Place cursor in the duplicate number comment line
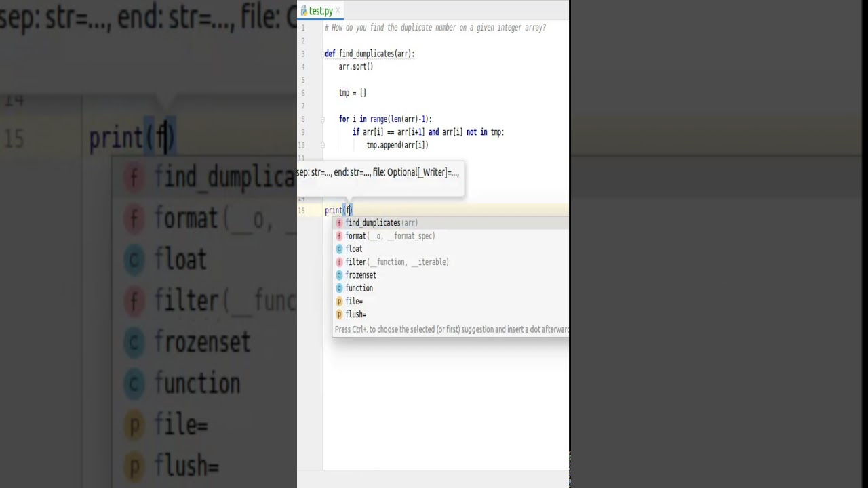Image resolution: width=868 pixels, height=488 pixels. tap(435, 28)
